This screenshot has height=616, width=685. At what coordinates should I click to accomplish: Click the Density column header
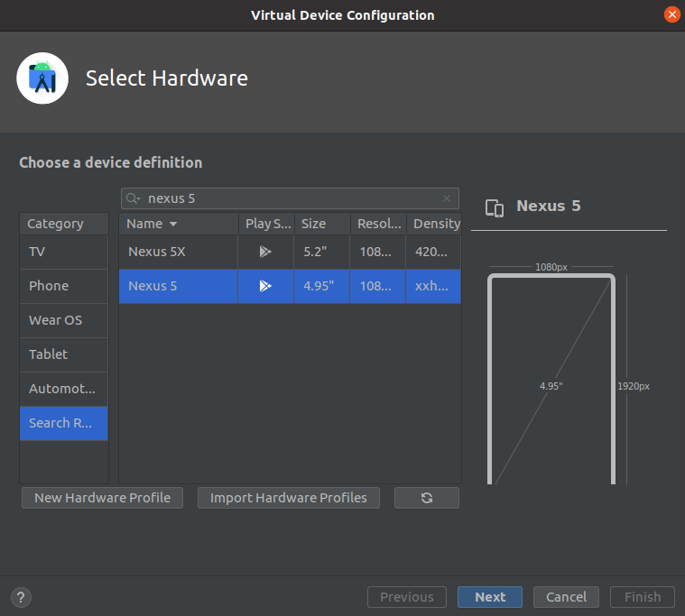(434, 224)
